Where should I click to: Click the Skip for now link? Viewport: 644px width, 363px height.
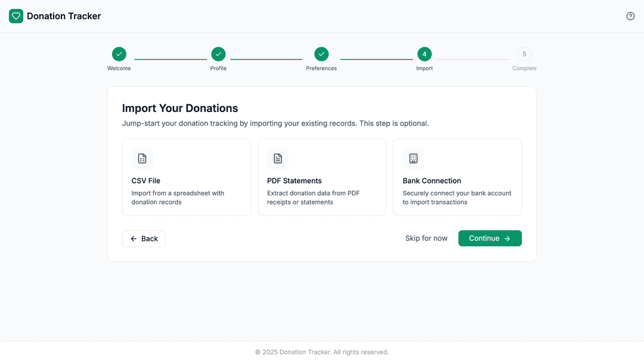[426, 238]
